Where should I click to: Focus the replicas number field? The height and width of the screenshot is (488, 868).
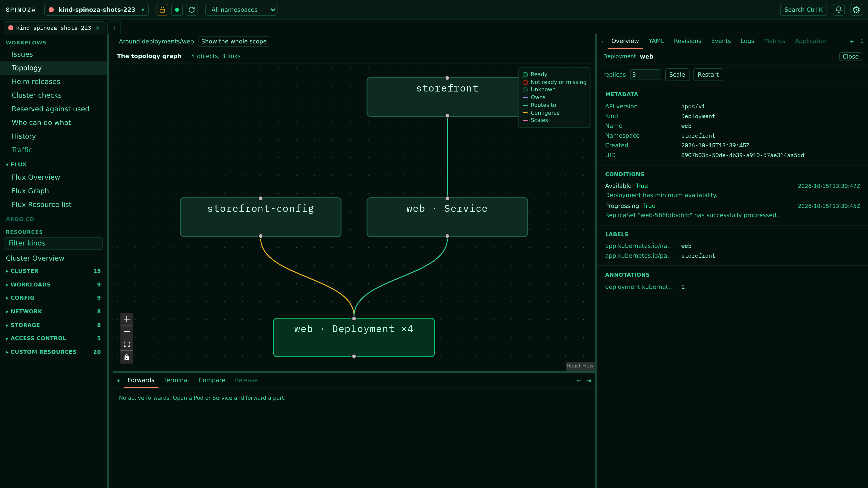(x=645, y=74)
